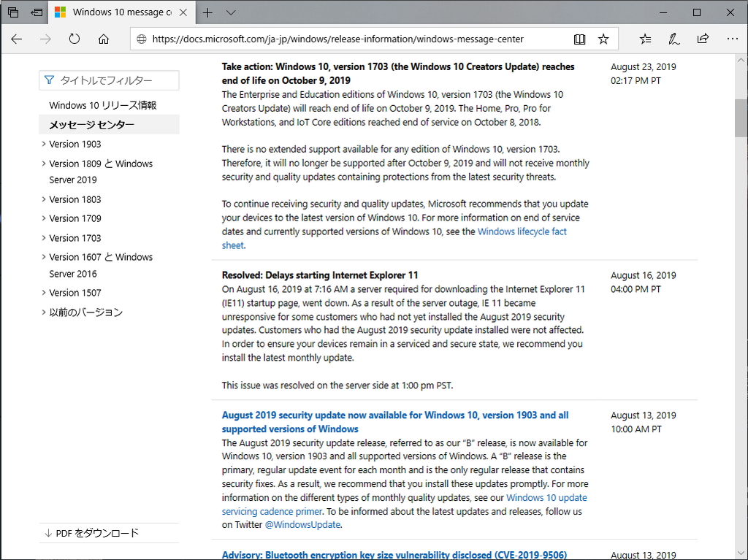
Task: Show tab previews chevron
Action: pyautogui.click(x=231, y=12)
